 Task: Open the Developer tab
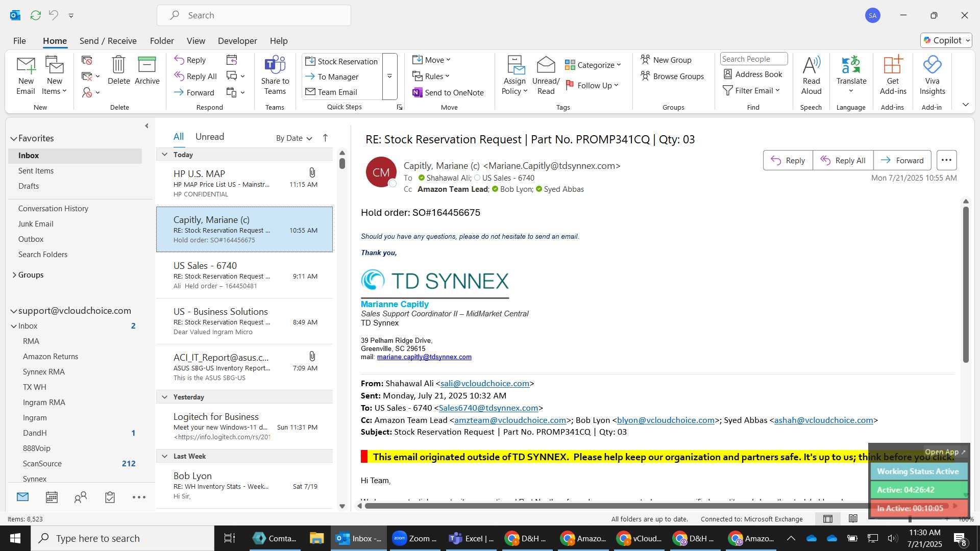tap(237, 41)
